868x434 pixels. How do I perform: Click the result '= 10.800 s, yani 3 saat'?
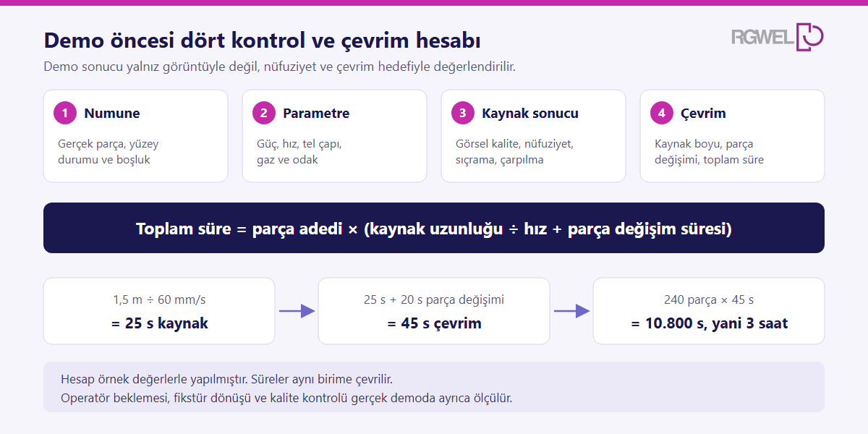click(709, 323)
